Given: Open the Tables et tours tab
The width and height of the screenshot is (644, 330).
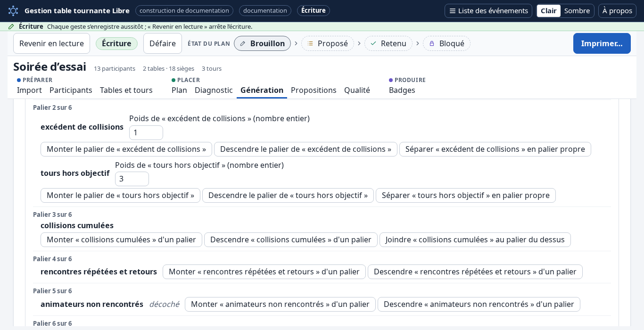Looking at the screenshot, I should (126, 90).
